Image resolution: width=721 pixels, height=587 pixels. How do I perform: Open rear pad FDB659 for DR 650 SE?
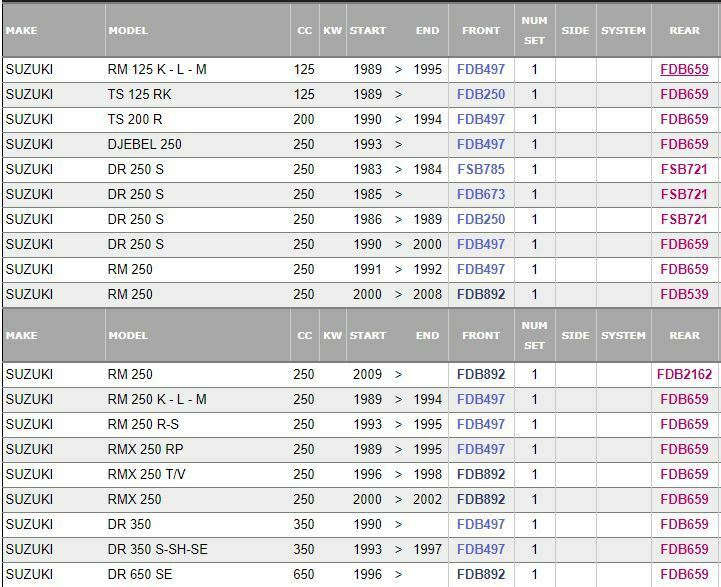coord(684,574)
